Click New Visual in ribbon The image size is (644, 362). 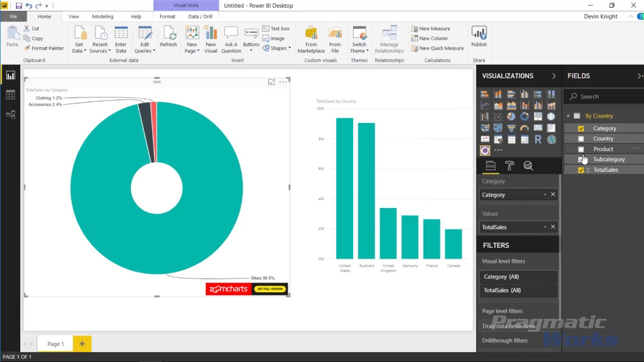[x=211, y=40]
